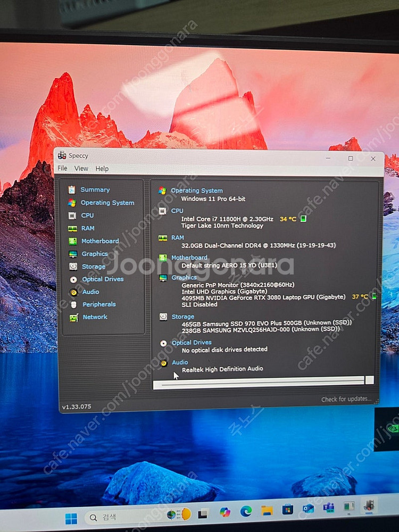
Task: Click the Optical Drives heading in summary pane
Action: (192, 343)
